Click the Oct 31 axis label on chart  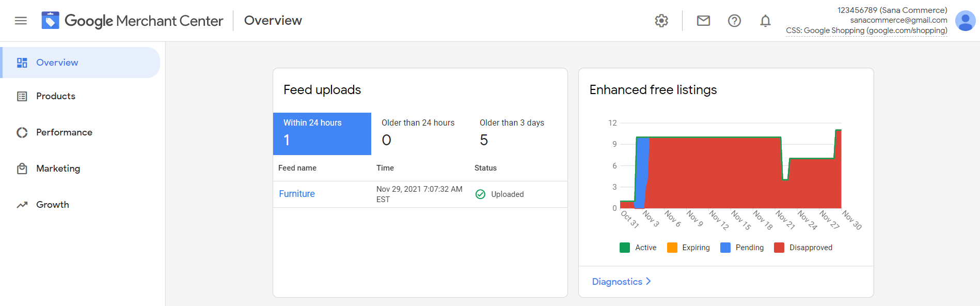[630, 219]
